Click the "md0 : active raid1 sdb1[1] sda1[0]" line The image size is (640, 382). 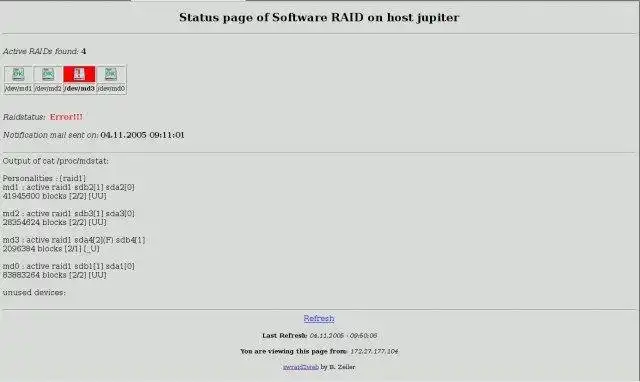[69, 266]
